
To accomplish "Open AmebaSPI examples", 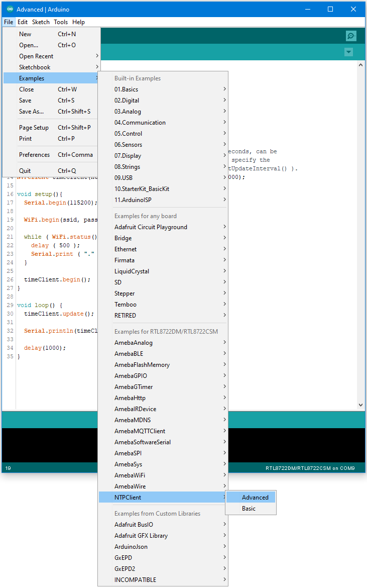I will coord(163,453).
